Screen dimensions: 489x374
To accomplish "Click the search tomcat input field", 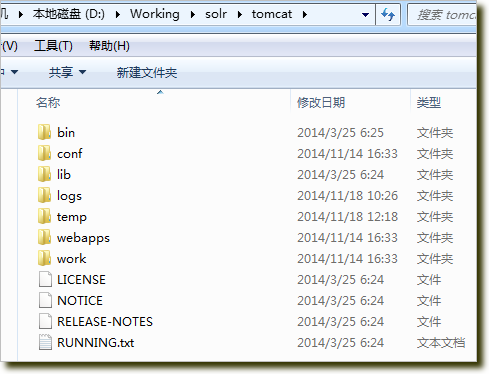I will [x=442, y=15].
